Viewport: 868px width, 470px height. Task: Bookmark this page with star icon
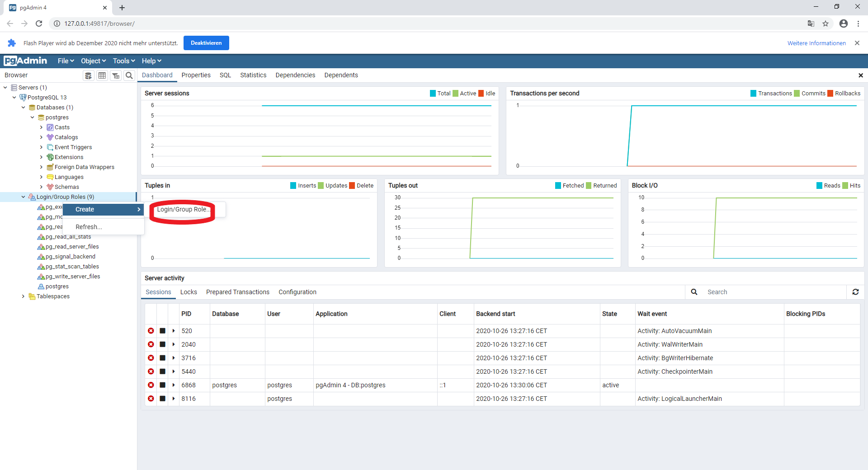coord(826,23)
